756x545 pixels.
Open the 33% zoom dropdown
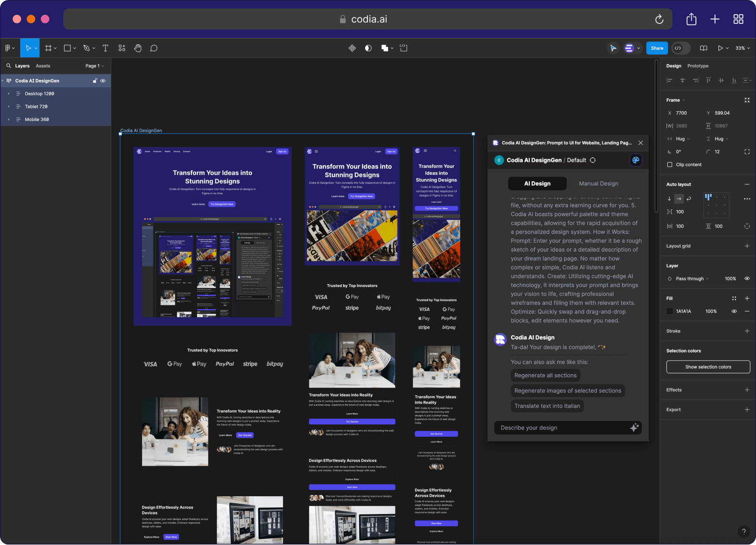741,48
